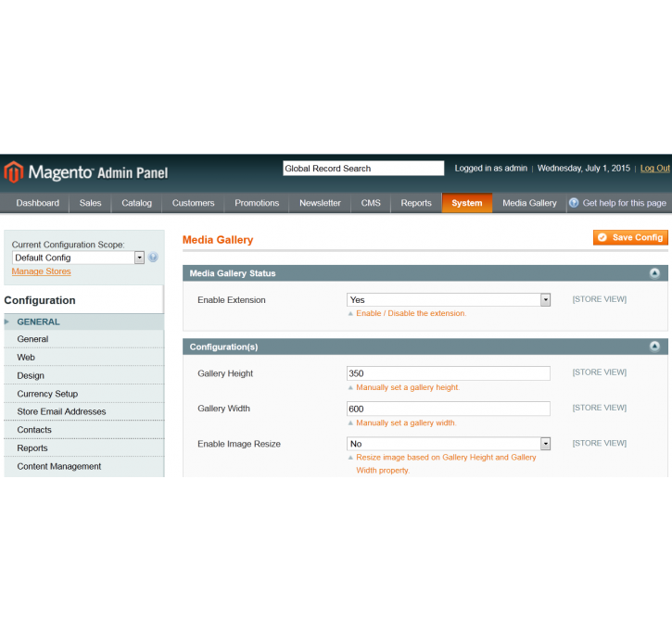Open the Customers menu

click(194, 203)
